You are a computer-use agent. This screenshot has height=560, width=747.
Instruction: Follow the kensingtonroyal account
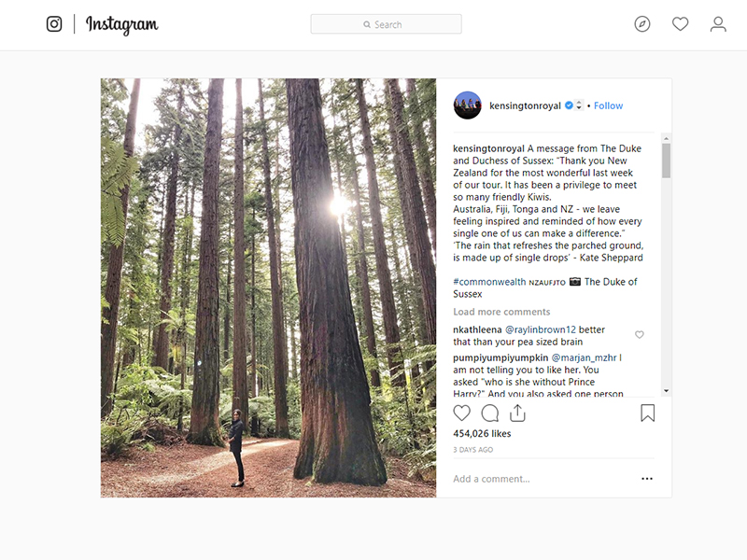[608, 105]
